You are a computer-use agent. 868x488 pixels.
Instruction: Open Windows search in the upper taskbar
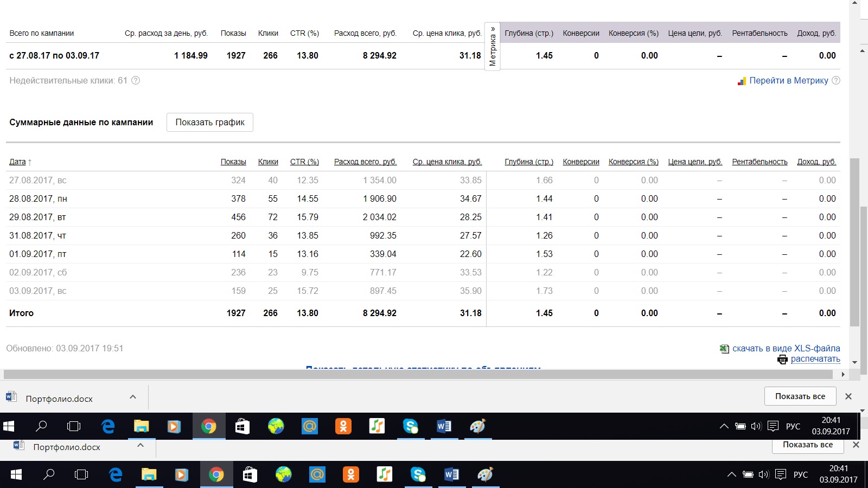point(41,426)
